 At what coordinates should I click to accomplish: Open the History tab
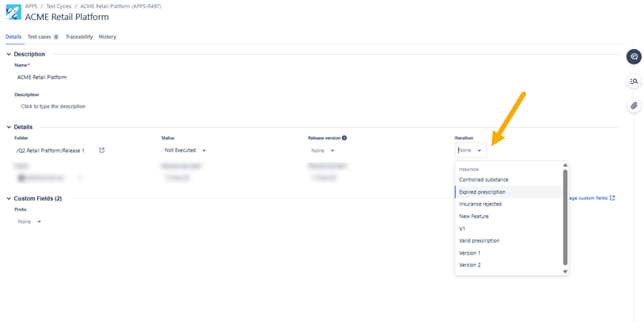tap(108, 36)
